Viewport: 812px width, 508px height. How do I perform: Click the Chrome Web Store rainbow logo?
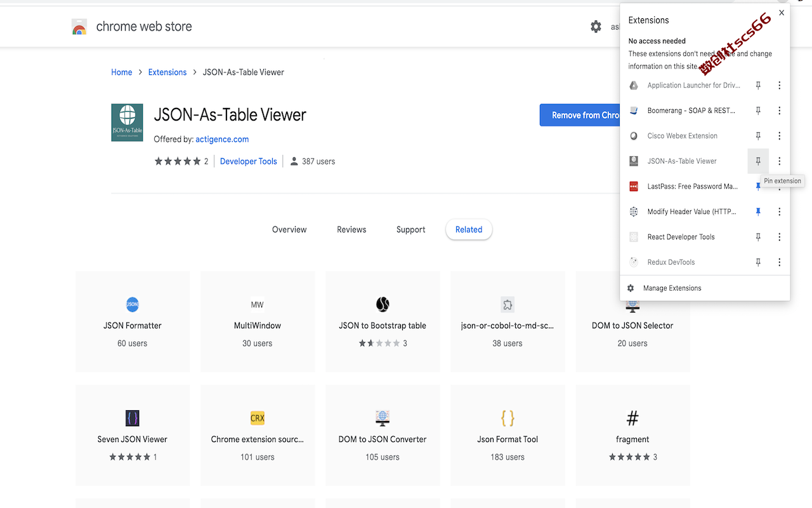click(x=79, y=27)
